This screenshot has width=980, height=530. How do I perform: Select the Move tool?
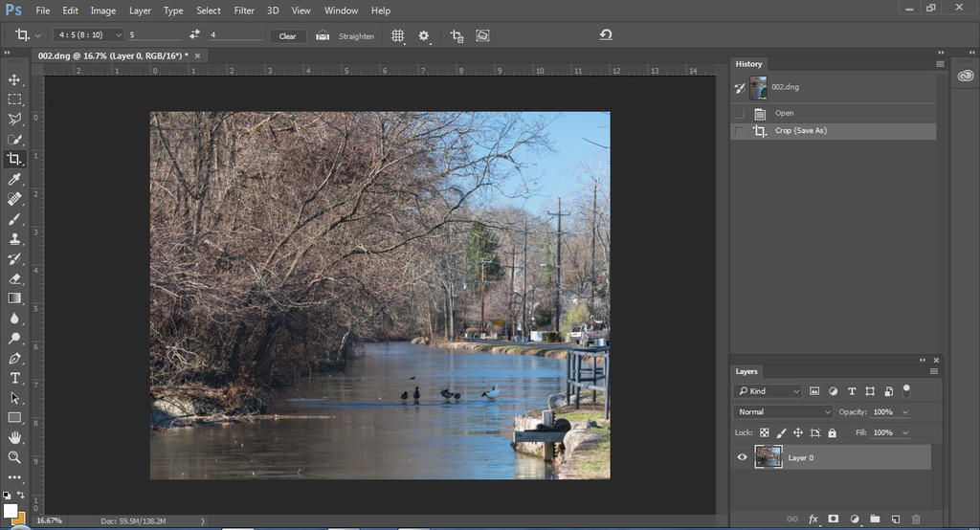pos(14,79)
